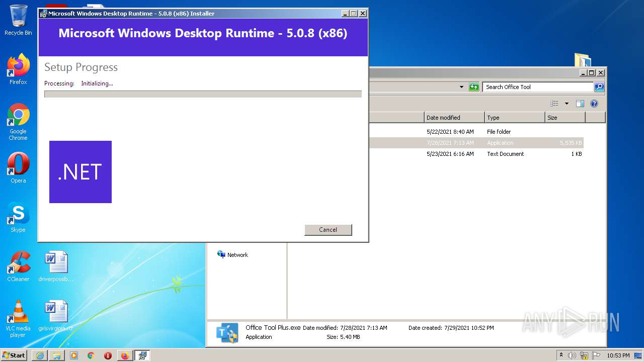Open Windows Media Player from taskbar
The height and width of the screenshot is (362, 644).
coord(74,355)
